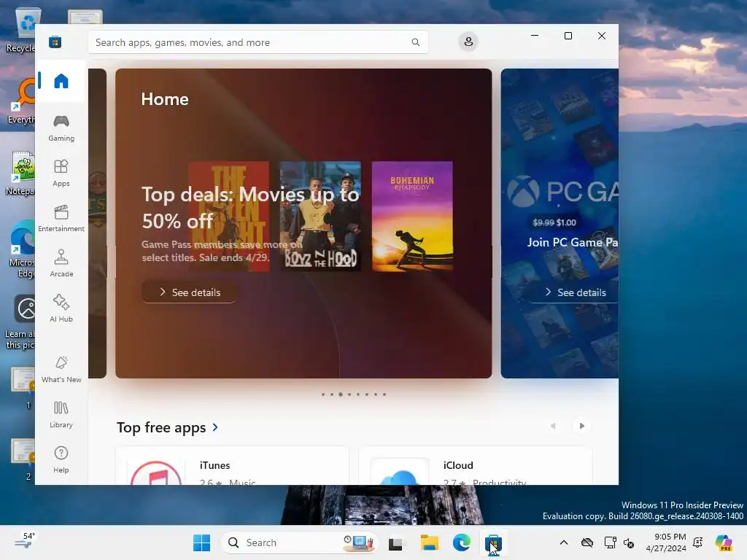Open the weather widget showing 54°

click(24, 541)
